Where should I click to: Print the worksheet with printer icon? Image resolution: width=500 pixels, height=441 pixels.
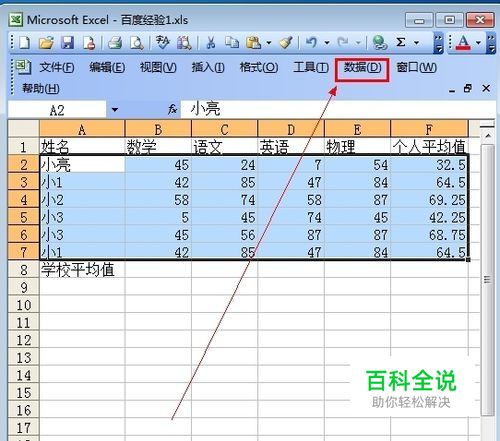[115, 43]
